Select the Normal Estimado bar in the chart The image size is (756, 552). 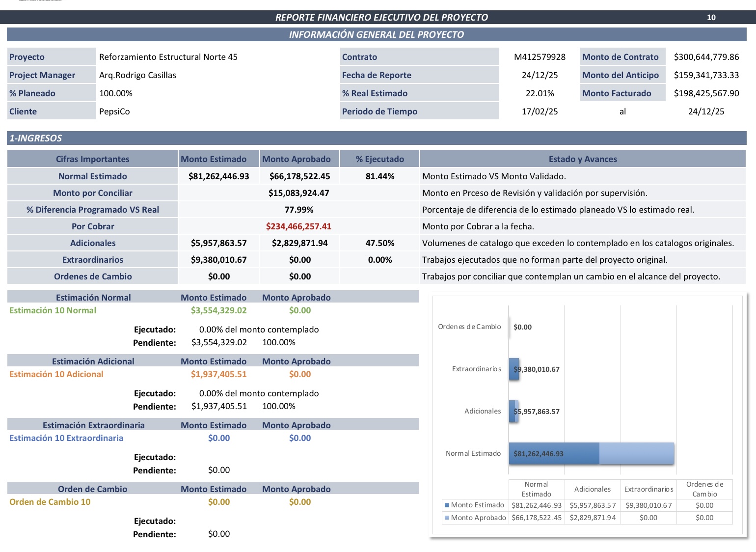tap(555, 453)
